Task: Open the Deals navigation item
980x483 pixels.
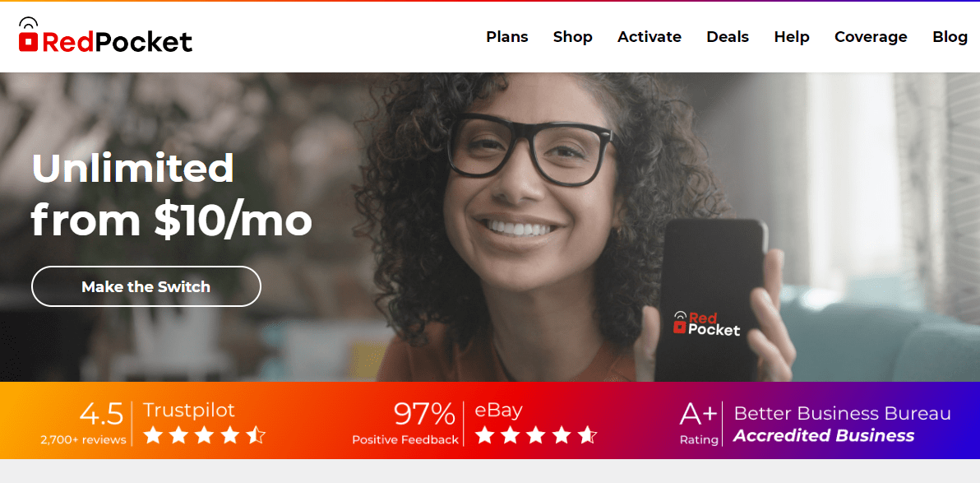Action: pos(728,37)
